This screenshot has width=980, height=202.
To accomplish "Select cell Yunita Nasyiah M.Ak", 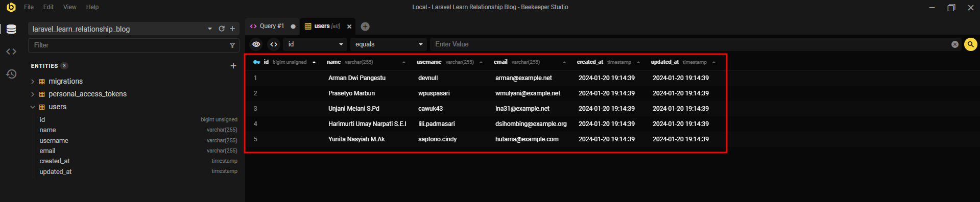I will coord(356,139).
